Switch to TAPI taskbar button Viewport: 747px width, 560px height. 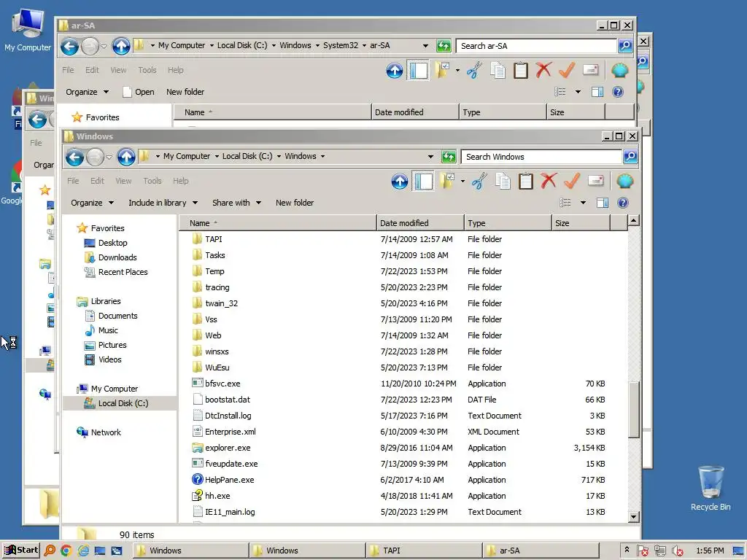[x=424, y=551]
